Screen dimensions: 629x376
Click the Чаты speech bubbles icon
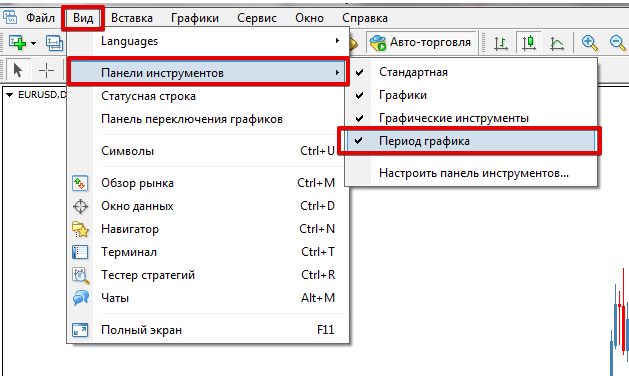coord(81,298)
